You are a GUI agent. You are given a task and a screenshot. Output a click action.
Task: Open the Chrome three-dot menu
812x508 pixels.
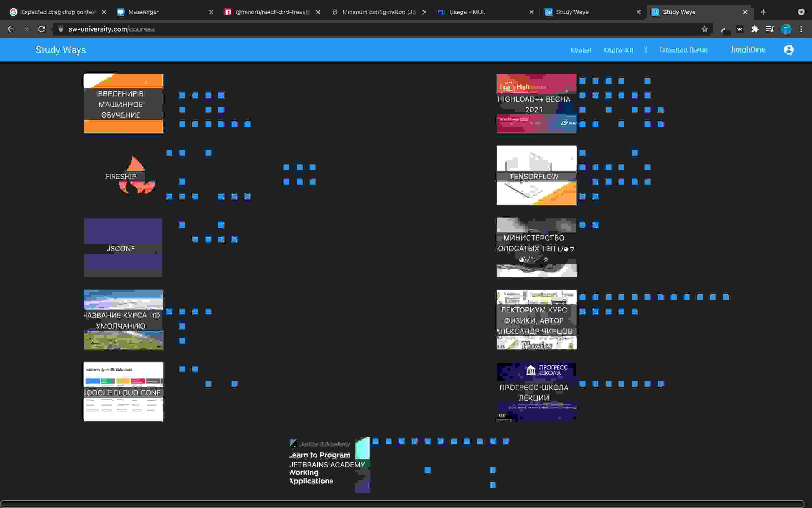pos(801,29)
